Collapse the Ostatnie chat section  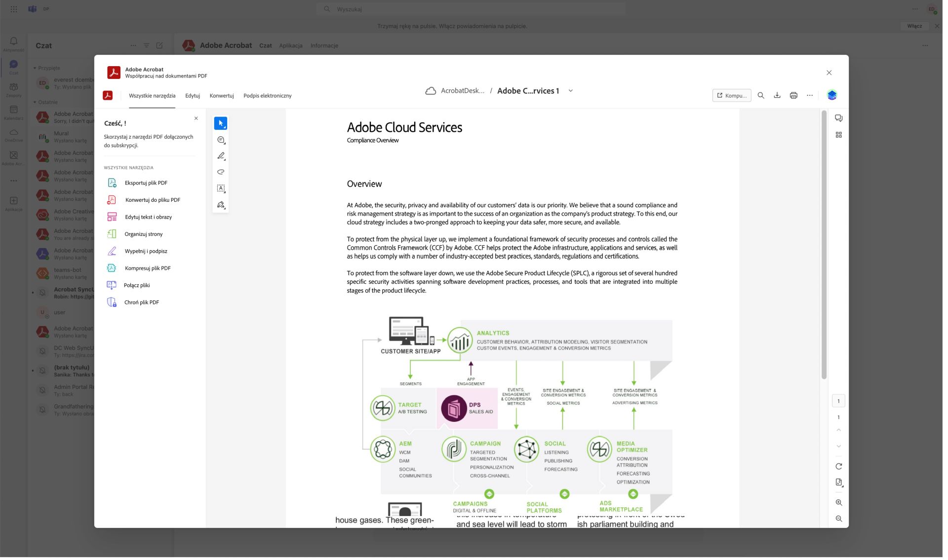[x=35, y=103]
